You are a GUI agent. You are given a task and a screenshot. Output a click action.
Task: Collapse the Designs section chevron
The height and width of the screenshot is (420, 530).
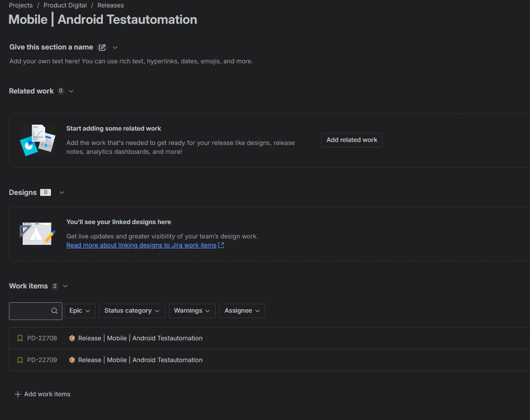pos(62,192)
